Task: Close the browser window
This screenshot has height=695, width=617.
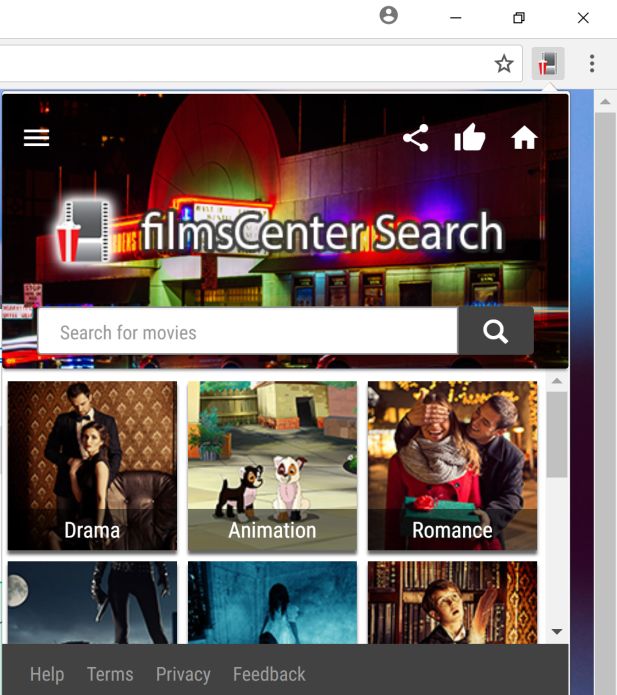Action: (x=583, y=18)
